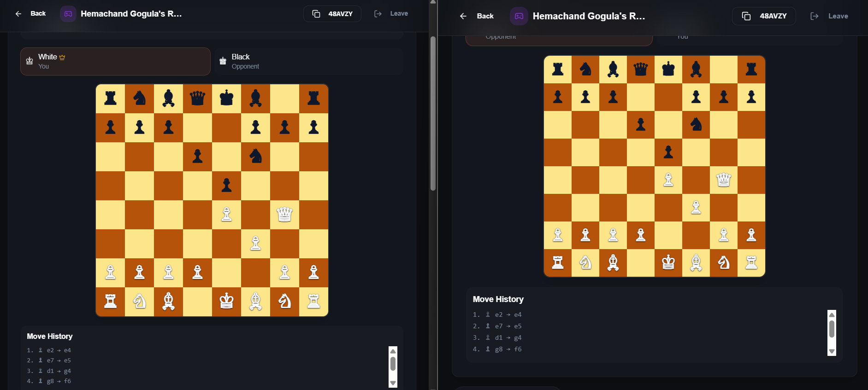Click move history down arrow in the right window
Image resolution: width=868 pixels, height=390 pixels.
click(832, 351)
